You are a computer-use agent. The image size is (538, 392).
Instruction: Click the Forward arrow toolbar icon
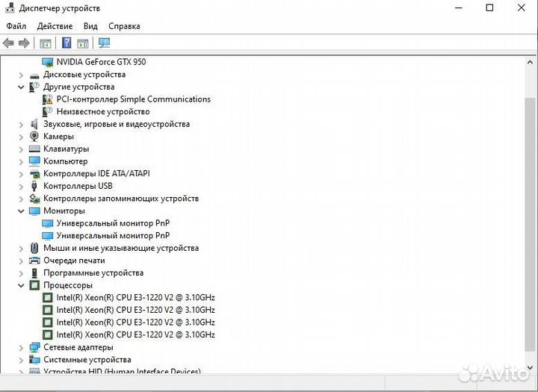(24, 43)
